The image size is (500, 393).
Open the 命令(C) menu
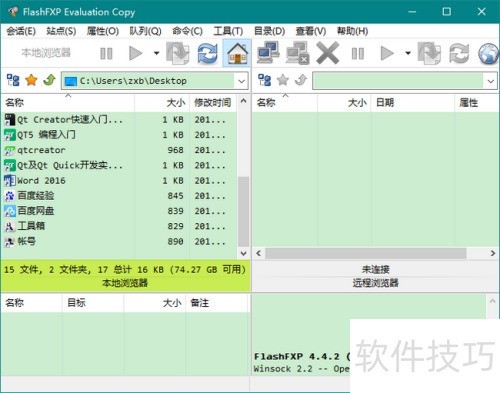point(187,31)
